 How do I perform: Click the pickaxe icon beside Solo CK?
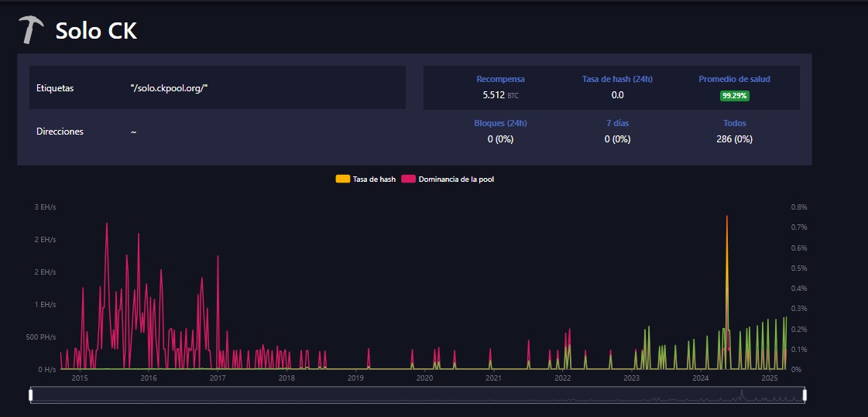[x=32, y=30]
